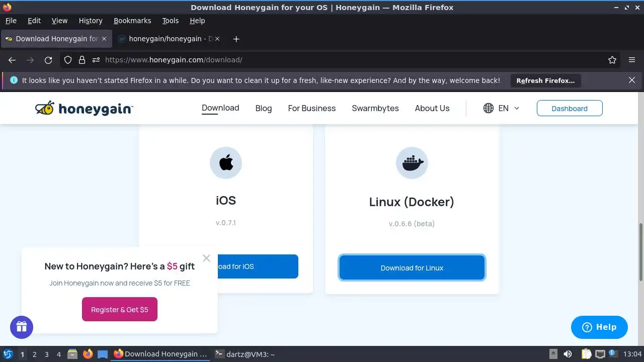Launch Firefox from taskbar quick-launch
This screenshot has height=362, width=644.
(x=88, y=354)
